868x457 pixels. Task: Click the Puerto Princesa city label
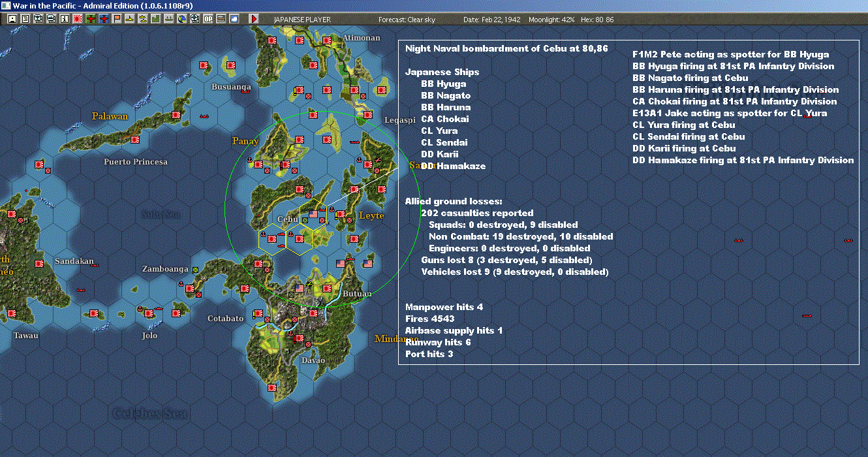point(136,161)
